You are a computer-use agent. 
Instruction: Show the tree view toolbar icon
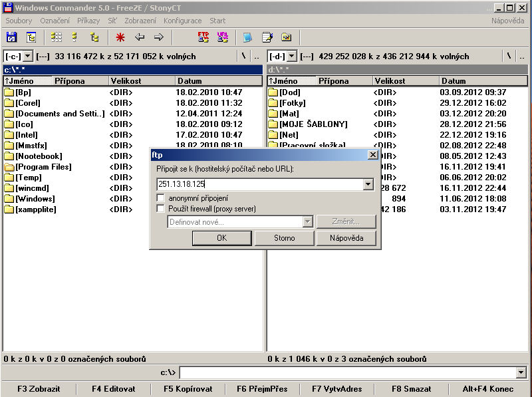click(x=94, y=37)
